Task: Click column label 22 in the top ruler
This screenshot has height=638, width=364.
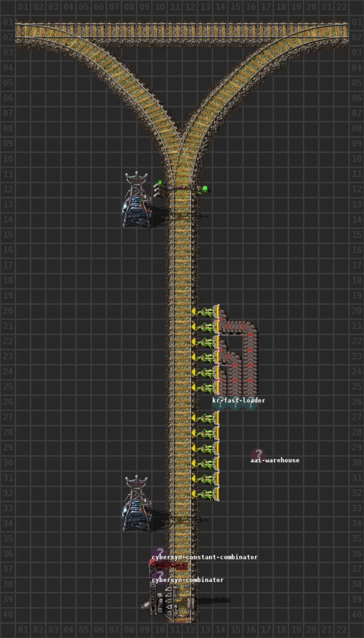Action: 341,7
